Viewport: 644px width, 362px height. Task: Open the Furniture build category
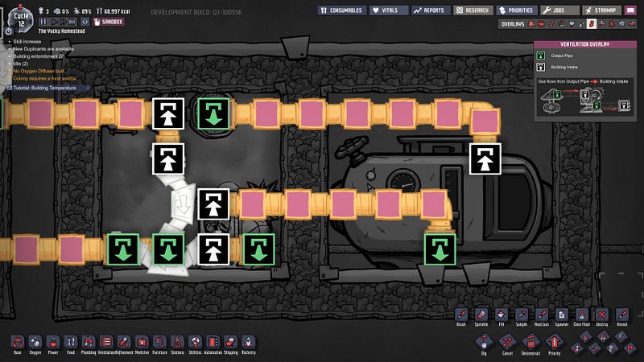[x=159, y=342]
